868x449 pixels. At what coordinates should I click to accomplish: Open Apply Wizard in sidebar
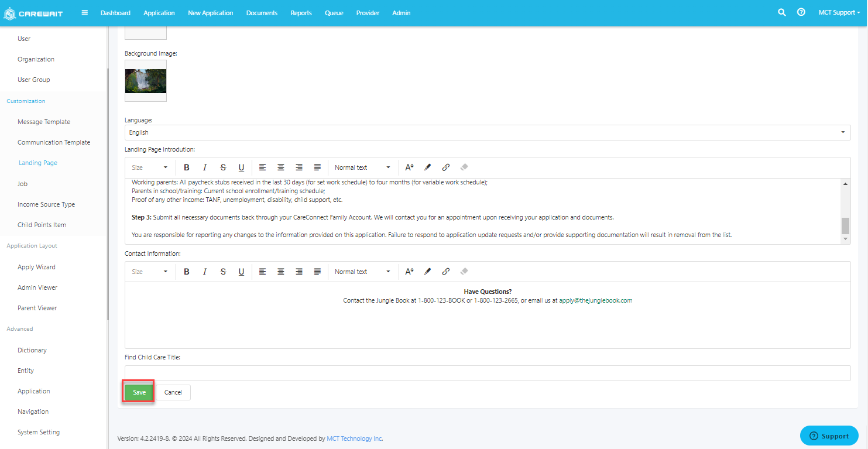pyautogui.click(x=36, y=267)
